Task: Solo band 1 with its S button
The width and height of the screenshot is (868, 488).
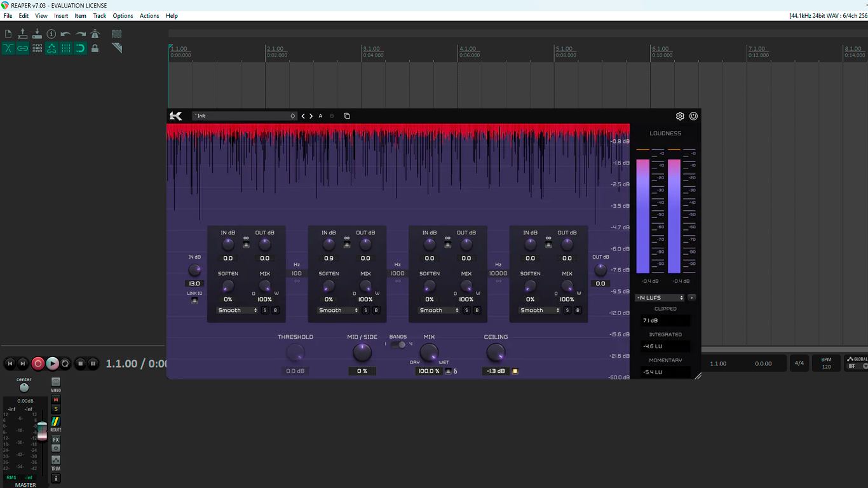Action: (265, 311)
